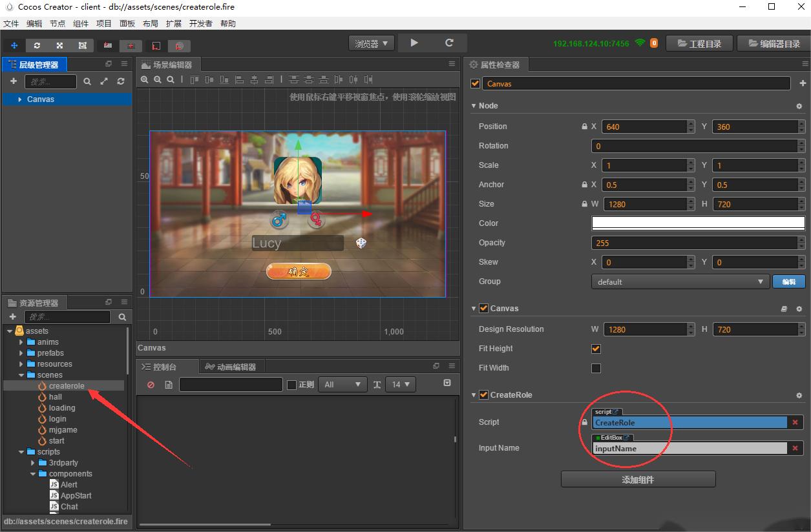Remove the inputName EditBox reference

point(795,448)
